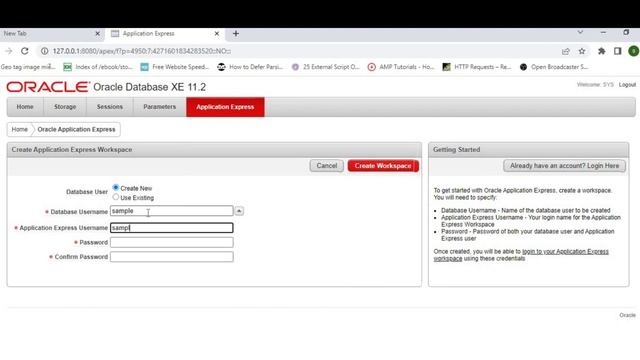Select the Create New radio button
The image size is (640, 360).
[x=116, y=188]
